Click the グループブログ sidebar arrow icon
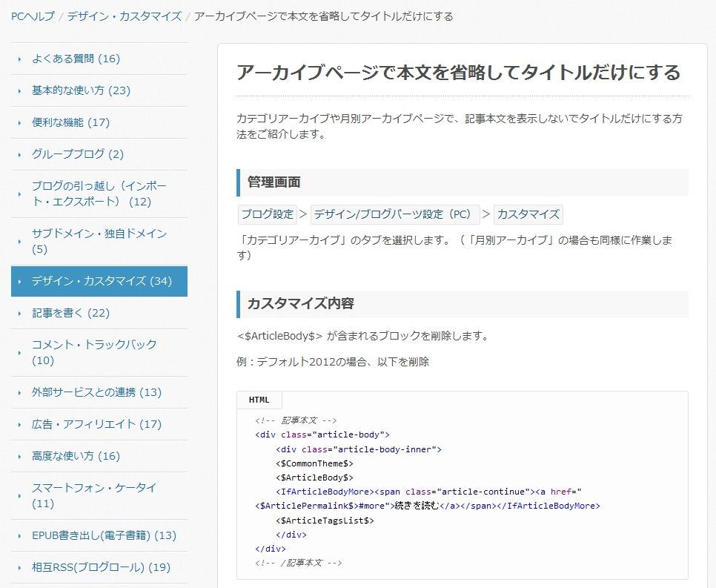This screenshot has height=588, width=716. pos(18,154)
